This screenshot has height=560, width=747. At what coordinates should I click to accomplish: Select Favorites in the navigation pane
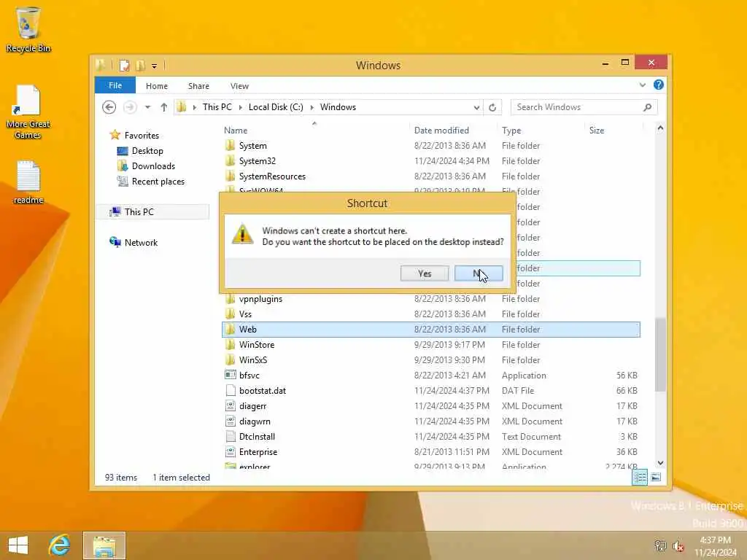pyautogui.click(x=142, y=135)
